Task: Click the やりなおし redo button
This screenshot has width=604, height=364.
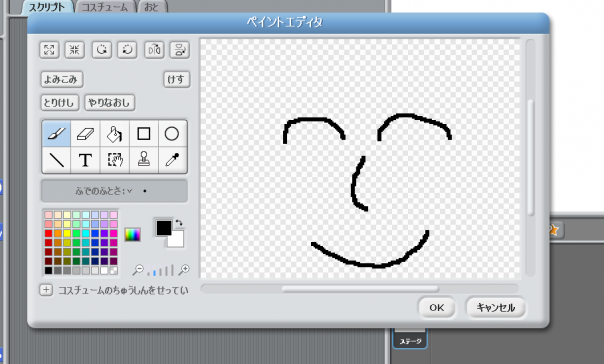Action: coord(109,102)
